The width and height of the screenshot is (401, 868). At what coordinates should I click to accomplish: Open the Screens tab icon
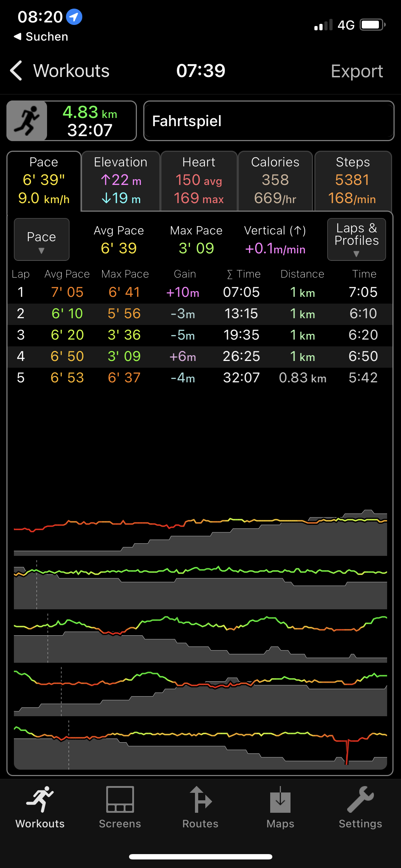point(120,800)
